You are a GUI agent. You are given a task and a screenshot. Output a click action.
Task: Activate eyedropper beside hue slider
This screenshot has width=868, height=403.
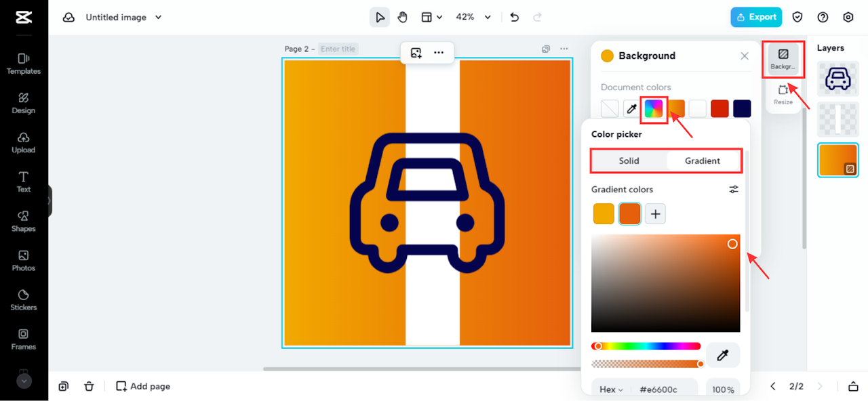[x=723, y=355]
